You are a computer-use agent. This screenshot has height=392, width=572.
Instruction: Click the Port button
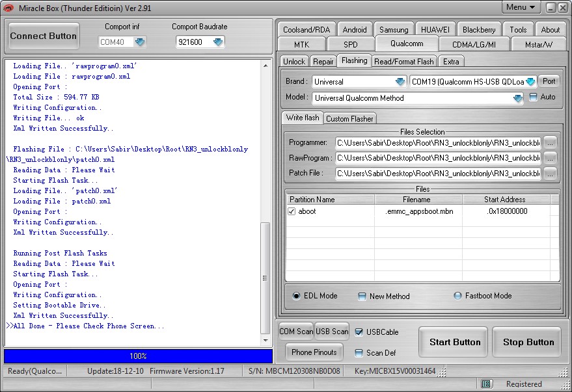[549, 81]
